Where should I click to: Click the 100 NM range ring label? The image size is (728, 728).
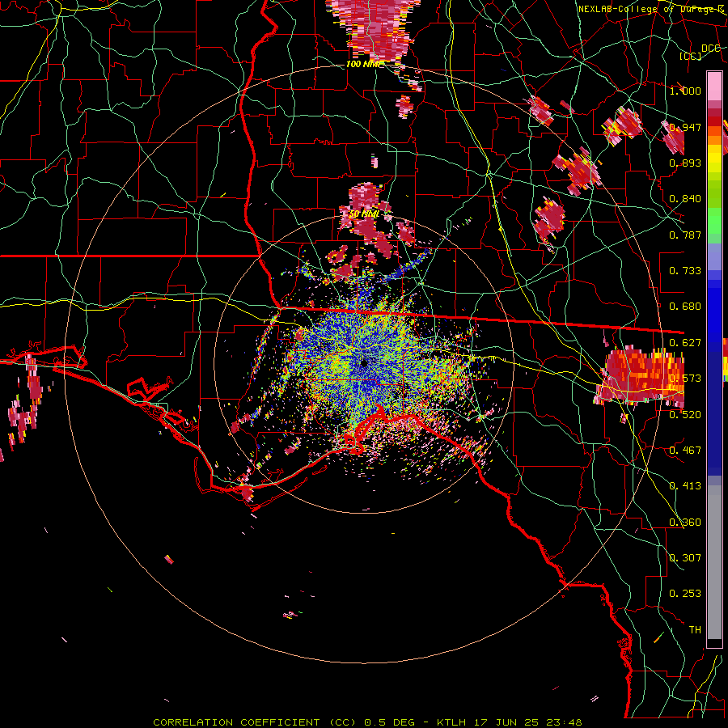tap(363, 64)
